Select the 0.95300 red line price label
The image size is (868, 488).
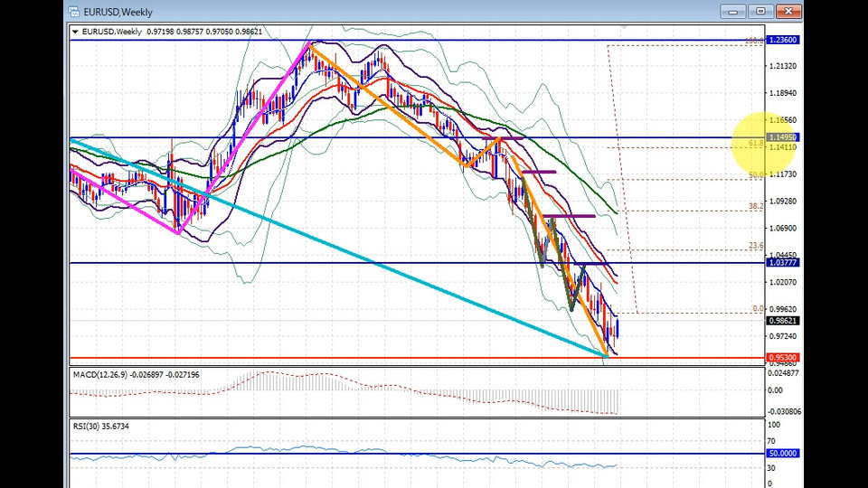(x=783, y=358)
